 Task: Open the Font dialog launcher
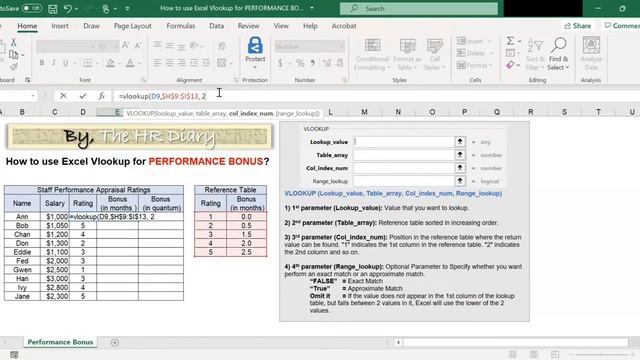[143, 80]
